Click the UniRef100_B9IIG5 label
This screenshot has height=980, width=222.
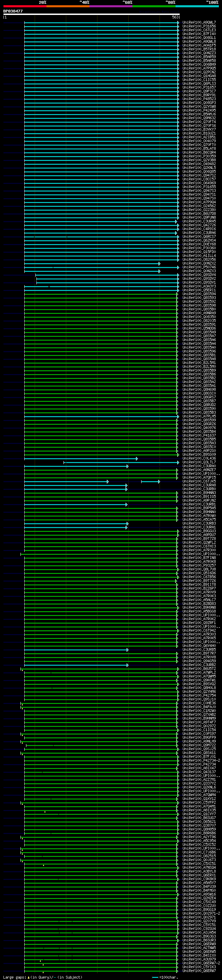199,496
